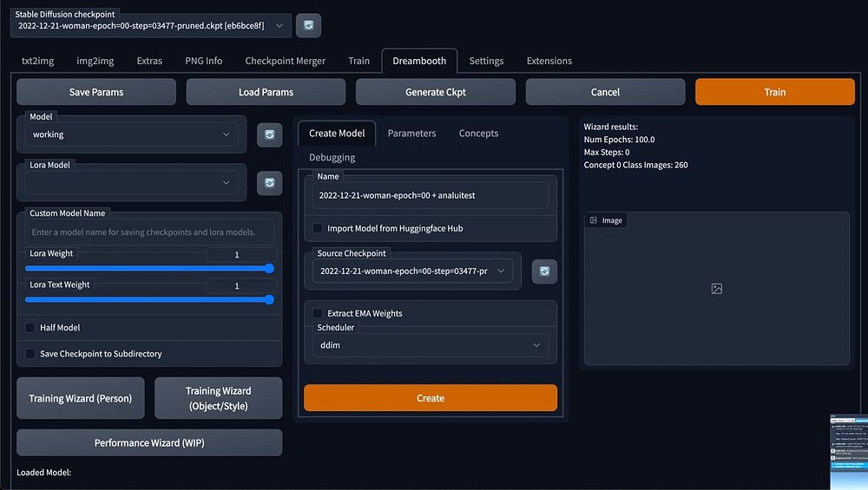Open the Train tab
Viewport: 868px width, 490px height.
(x=358, y=61)
